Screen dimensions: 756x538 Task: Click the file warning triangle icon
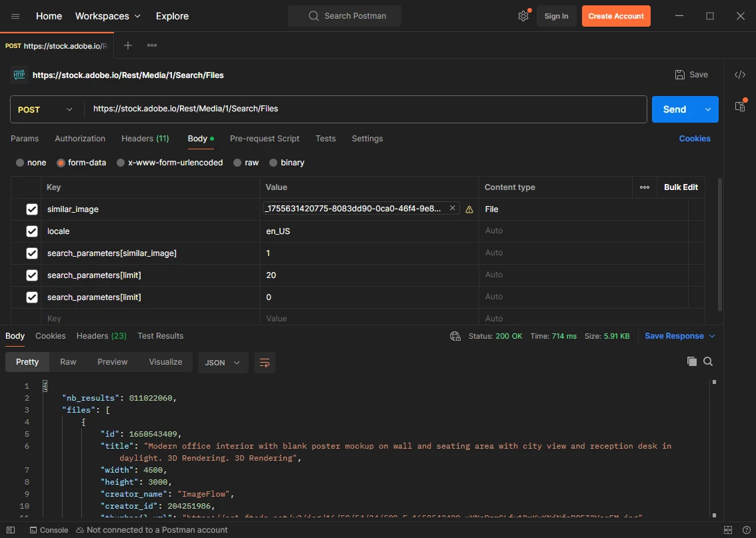tap(469, 209)
